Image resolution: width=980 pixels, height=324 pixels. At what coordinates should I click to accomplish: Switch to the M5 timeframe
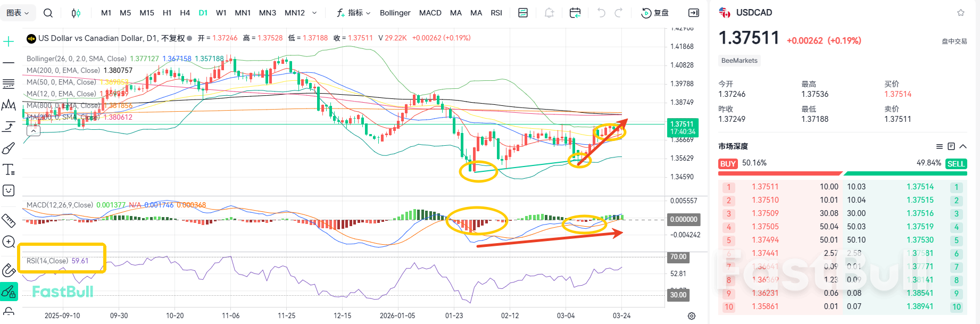[126, 13]
